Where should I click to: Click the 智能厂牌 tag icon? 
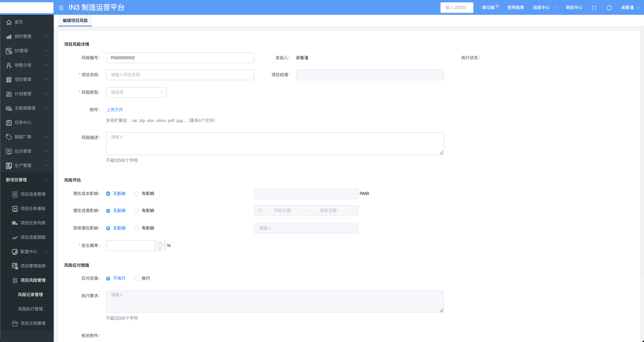tap(9, 137)
